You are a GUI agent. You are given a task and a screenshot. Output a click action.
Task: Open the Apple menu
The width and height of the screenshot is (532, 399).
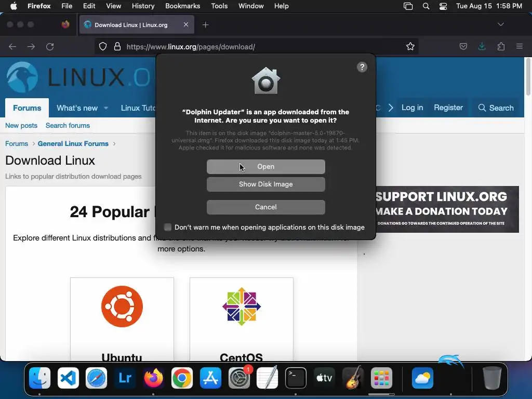(x=14, y=6)
